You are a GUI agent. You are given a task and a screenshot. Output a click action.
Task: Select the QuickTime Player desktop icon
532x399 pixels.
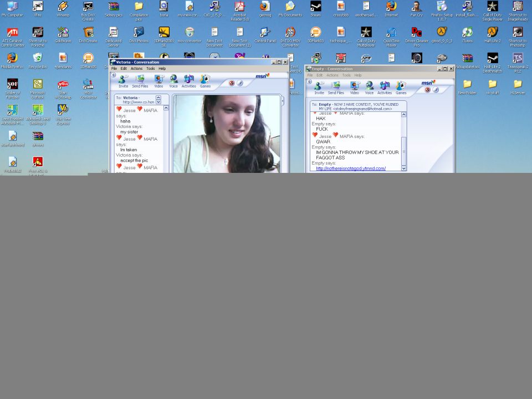coord(391,37)
